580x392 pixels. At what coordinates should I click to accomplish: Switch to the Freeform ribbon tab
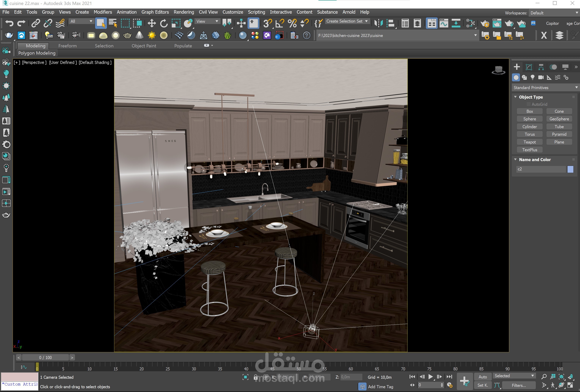67,46
